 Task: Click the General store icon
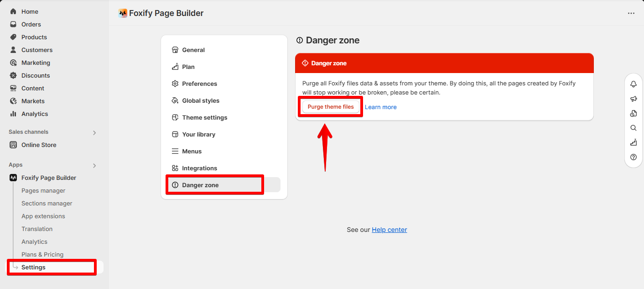pyautogui.click(x=175, y=50)
